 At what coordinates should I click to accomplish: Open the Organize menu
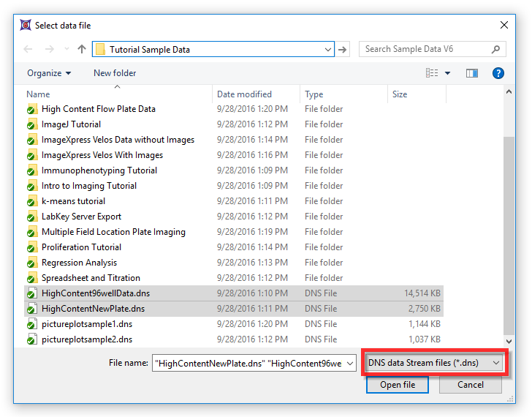[x=49, y=73]
